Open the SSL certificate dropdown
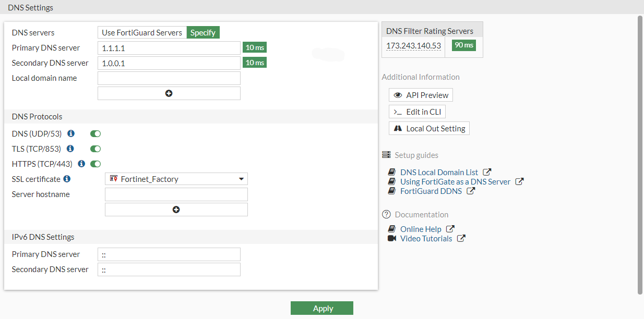Image resolution: width=644 pixels, height=319 pixels. tap(176, 179)
